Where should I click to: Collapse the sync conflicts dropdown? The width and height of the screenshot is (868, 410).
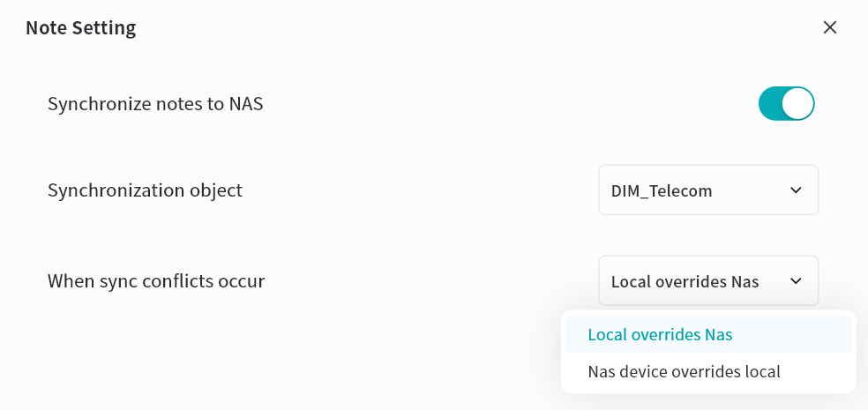tap(708, 281)
